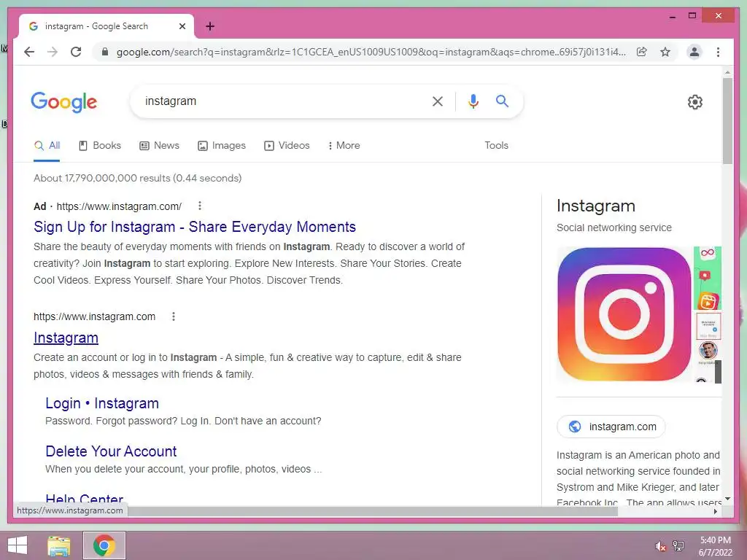Switch to Images results
Viewport: 747px width, 560px height.
(x=222, y=145)
